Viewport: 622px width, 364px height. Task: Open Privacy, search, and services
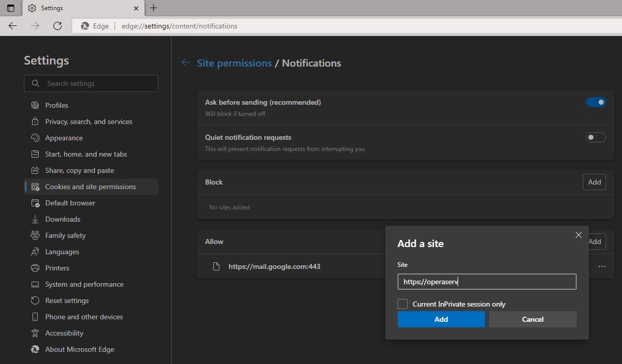pyautogui.click(x=89, y=122)
